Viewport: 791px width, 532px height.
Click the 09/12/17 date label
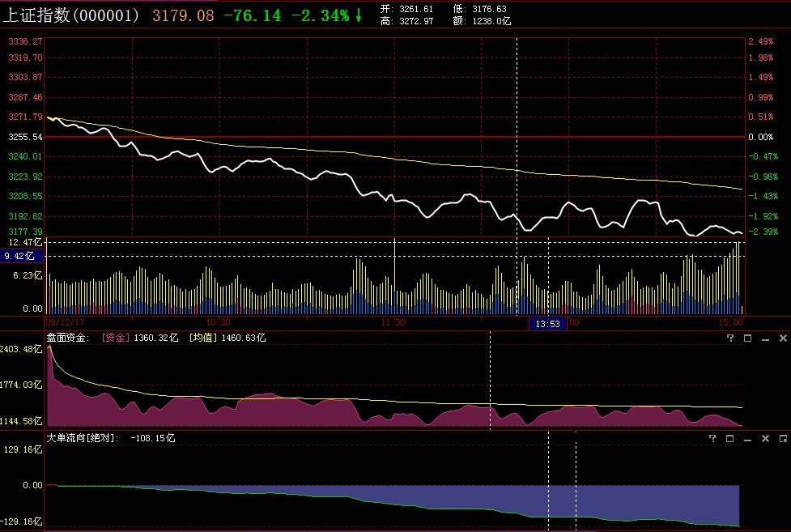pos(65,322)
